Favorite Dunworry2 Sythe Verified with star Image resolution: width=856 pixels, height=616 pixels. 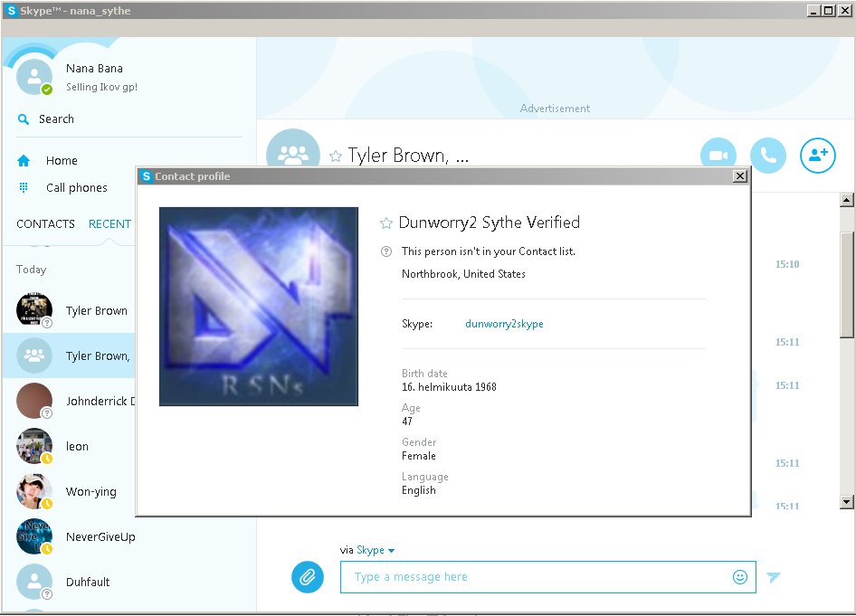pos(386,223)
